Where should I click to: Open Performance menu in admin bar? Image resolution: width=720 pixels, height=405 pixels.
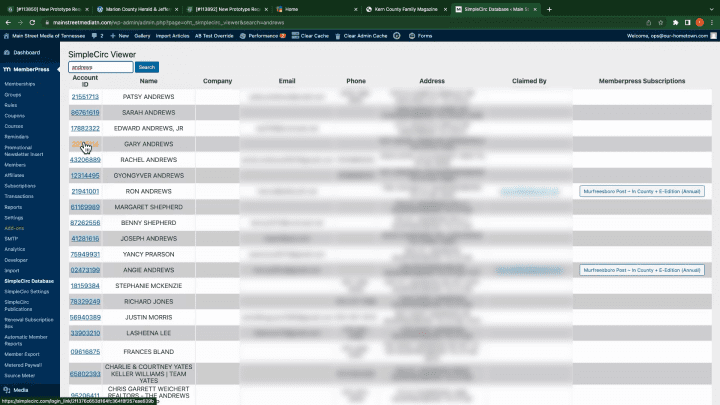click(263, 36)
